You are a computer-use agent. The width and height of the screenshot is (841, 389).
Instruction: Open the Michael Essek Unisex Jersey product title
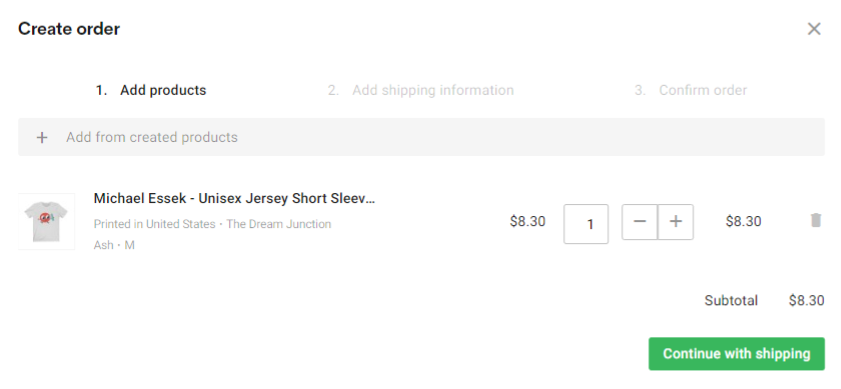tap(234, 199)
